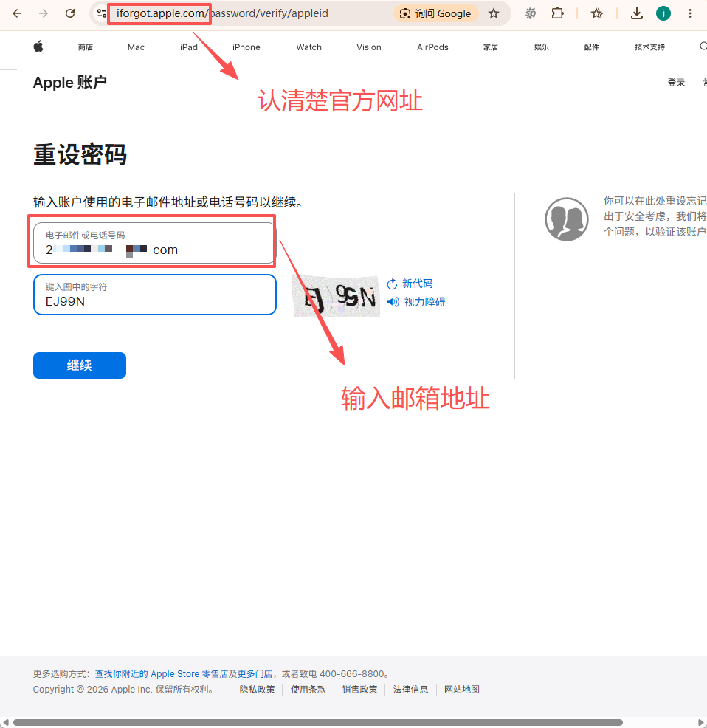Open the bookmarks list star icon
The height and width of the screenshot is (728, 707).
[x=597, y=13]
